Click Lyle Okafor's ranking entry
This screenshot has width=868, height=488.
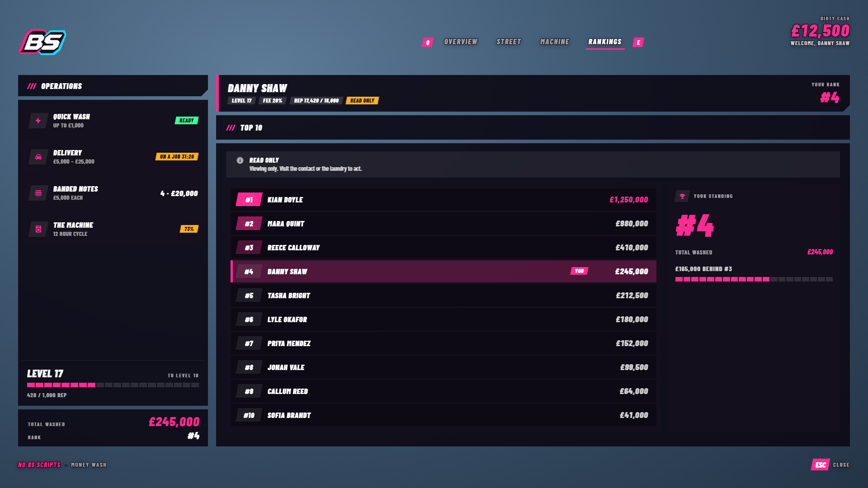pos(443,319)
